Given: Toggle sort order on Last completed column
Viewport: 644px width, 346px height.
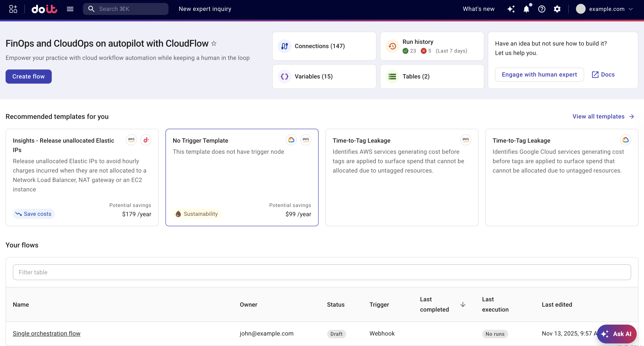Looking at the screenshot, I should pos(463,305).
